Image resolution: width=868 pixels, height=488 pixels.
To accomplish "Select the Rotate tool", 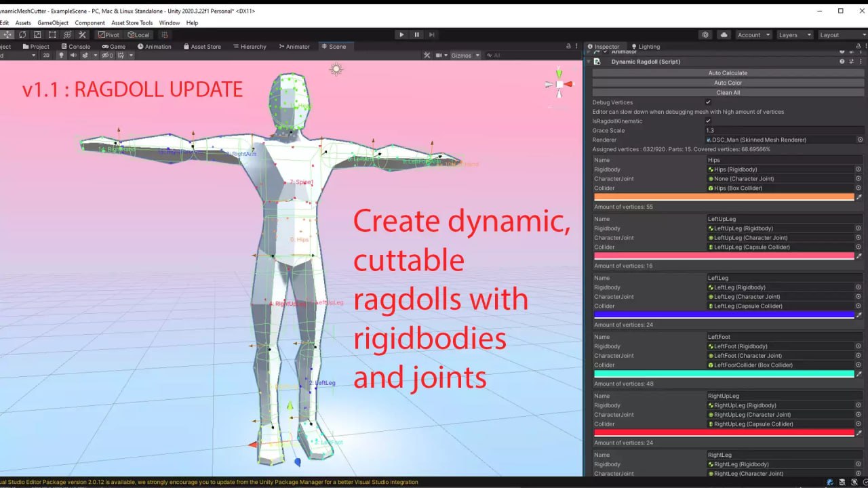I will click(22, 35).
